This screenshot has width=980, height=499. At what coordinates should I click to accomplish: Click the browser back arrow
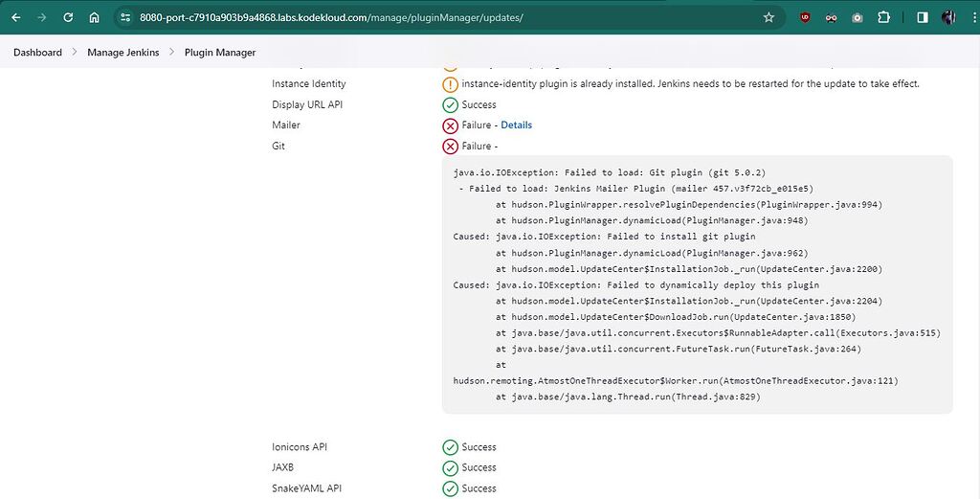pyautogui.click(x=16, y=17)
